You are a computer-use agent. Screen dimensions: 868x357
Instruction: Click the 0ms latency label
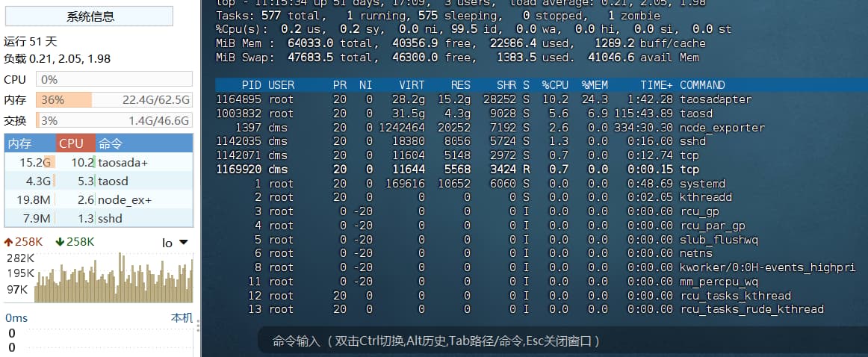[x=16, y=318]
